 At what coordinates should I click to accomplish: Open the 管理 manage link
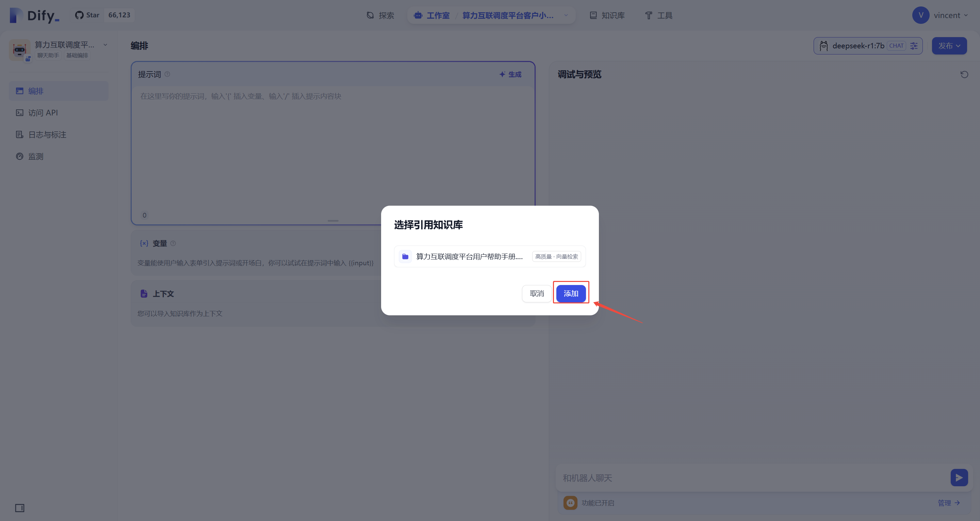pyautogui.click(x=948, y=503)
